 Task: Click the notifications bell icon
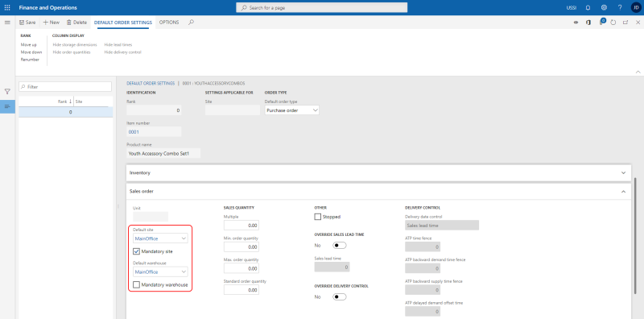click(x=588, y=7)
